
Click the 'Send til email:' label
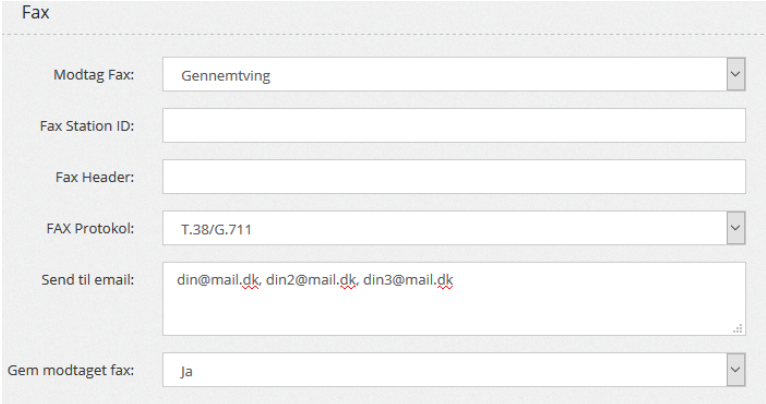pos(90,280)
